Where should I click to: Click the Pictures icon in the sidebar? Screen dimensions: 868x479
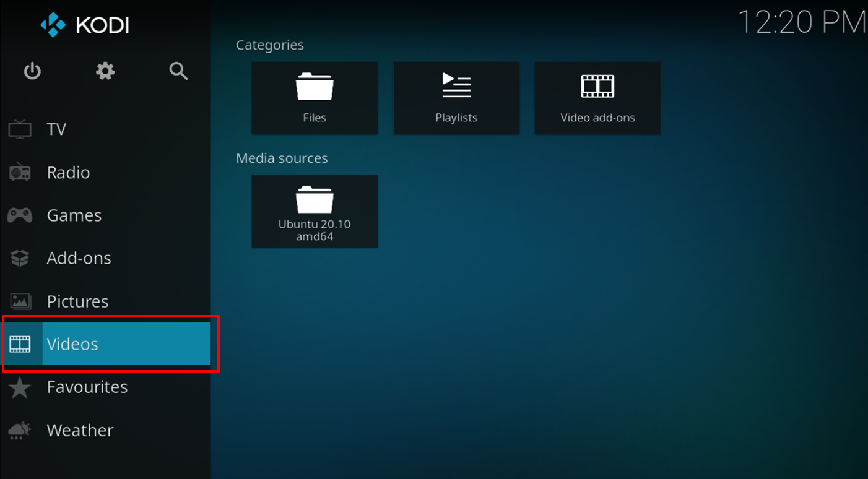click(20, 301)
